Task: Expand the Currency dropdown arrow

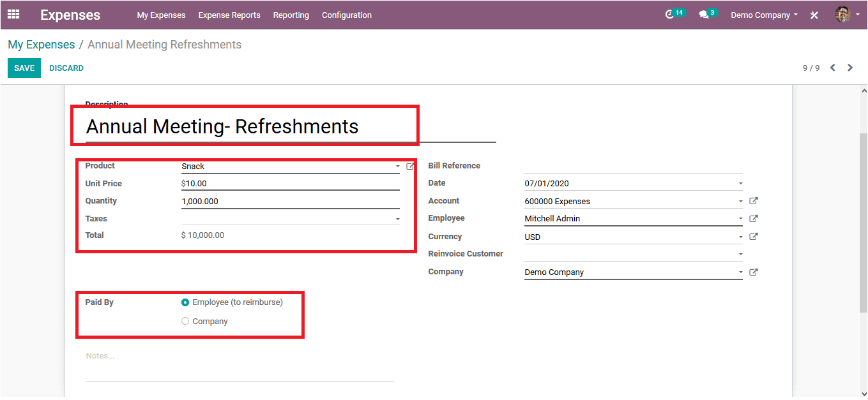Action: coord(740,237)
